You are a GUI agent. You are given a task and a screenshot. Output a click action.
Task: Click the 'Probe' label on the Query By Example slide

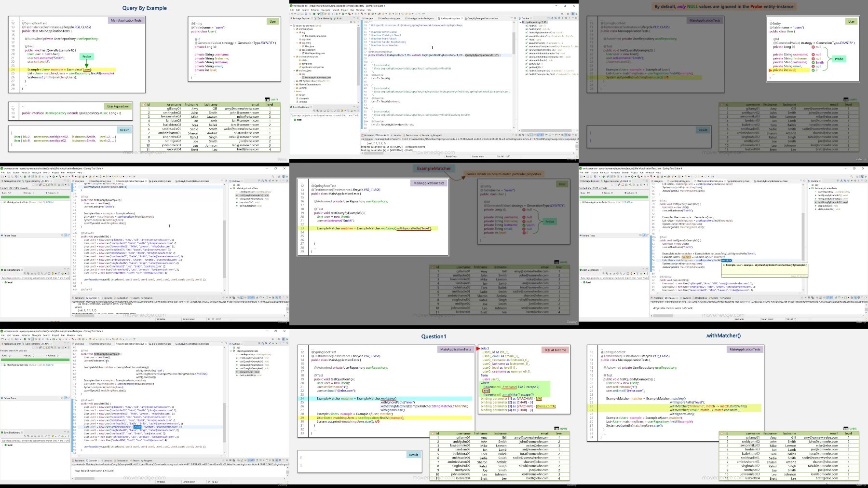[86, 56]
